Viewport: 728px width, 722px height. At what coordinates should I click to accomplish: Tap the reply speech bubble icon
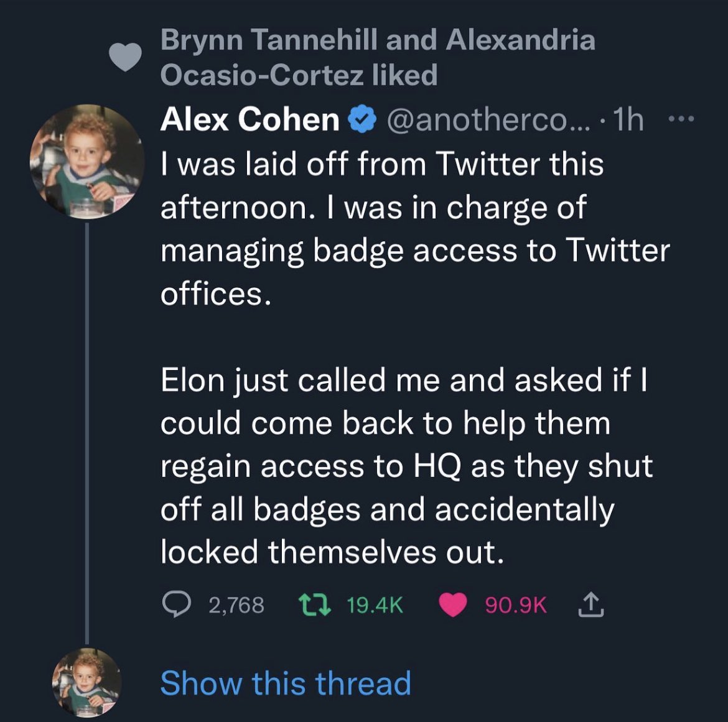tap(177, 604)
